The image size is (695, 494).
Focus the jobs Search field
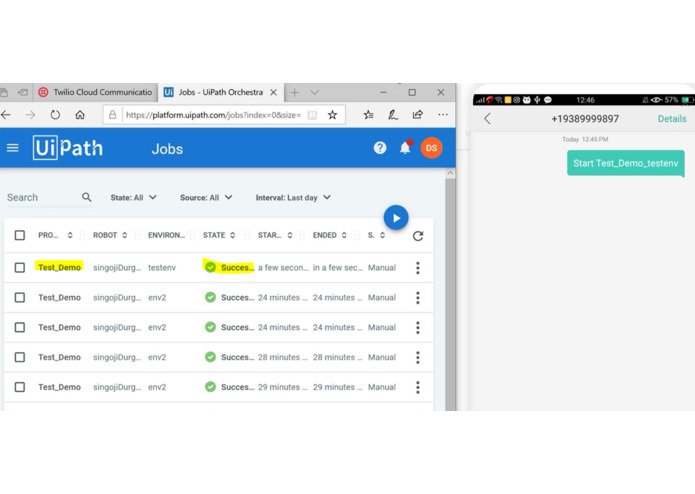(x=42, y=198)
